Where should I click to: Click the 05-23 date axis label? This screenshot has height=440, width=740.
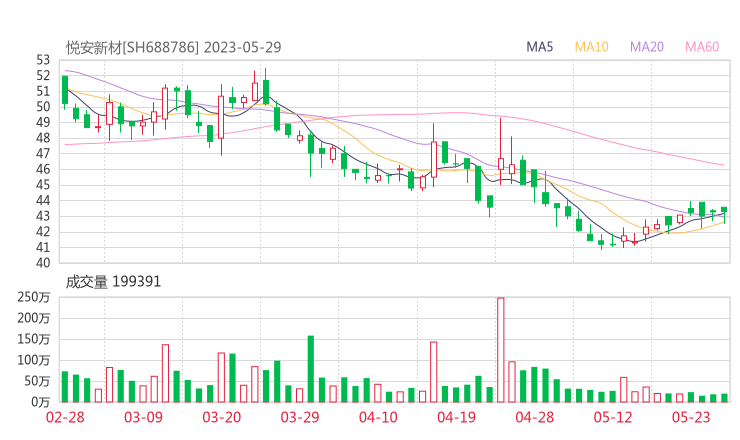[691, 417]
